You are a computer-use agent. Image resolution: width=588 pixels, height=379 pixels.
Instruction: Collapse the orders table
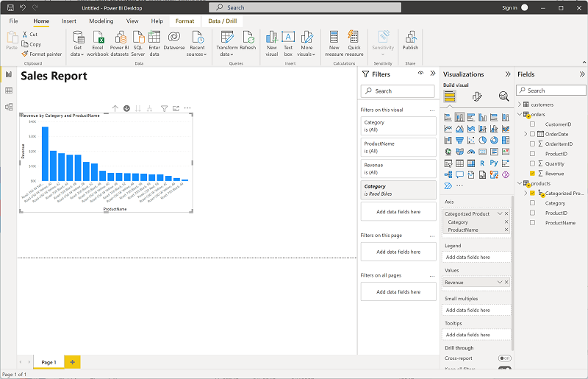coord(520,114)
